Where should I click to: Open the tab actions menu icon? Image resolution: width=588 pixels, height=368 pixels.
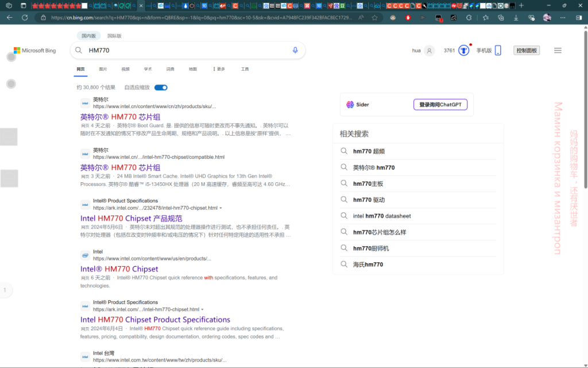click(x=23, y=6)
